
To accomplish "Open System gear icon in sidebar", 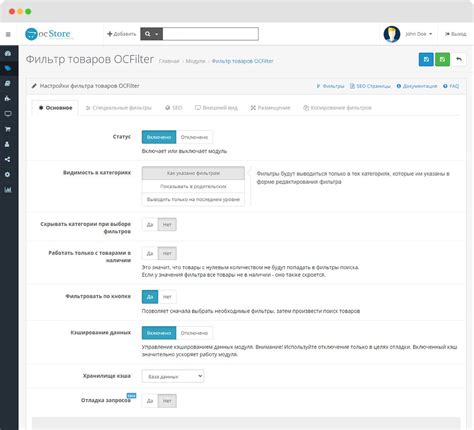I will click(8, 174).
